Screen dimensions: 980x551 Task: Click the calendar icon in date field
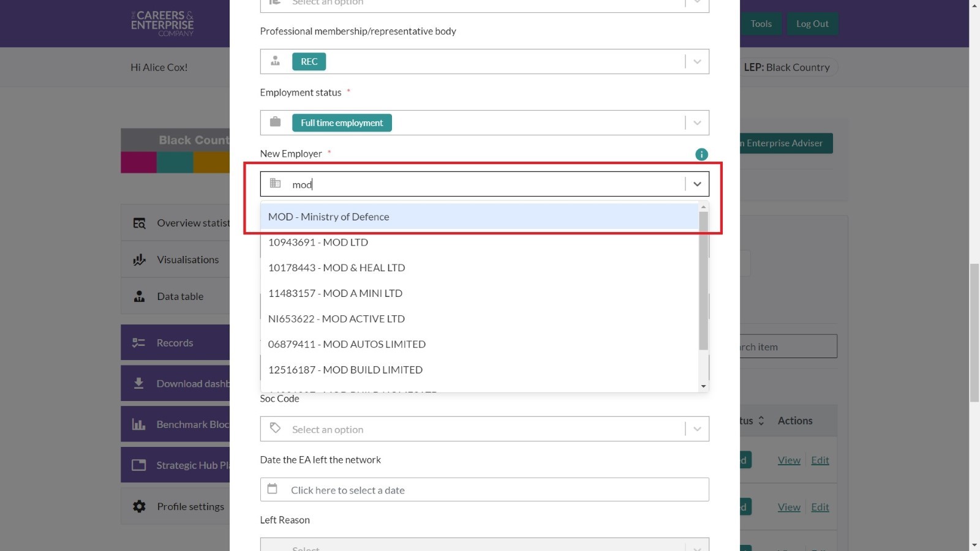tap(273, 489)
